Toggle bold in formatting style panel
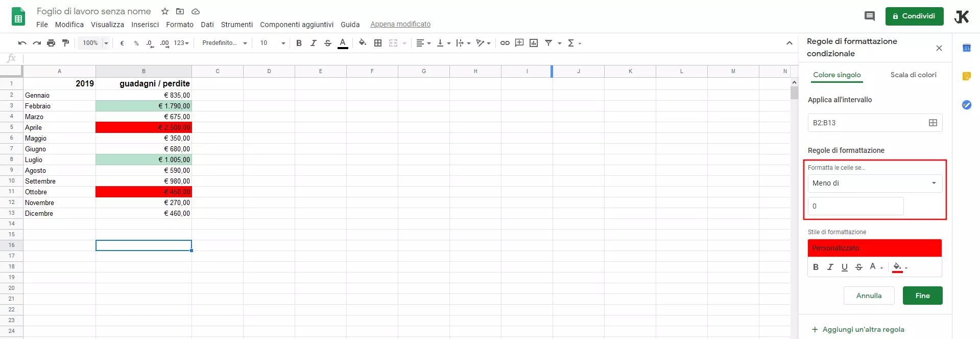This screenshot has height=339, width=980. point(816,267)
